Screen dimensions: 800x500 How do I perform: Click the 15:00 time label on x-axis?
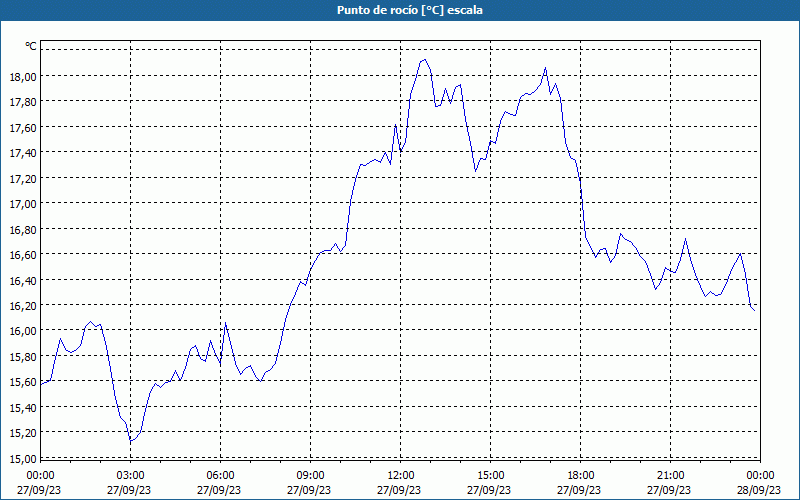click(490, 476)
